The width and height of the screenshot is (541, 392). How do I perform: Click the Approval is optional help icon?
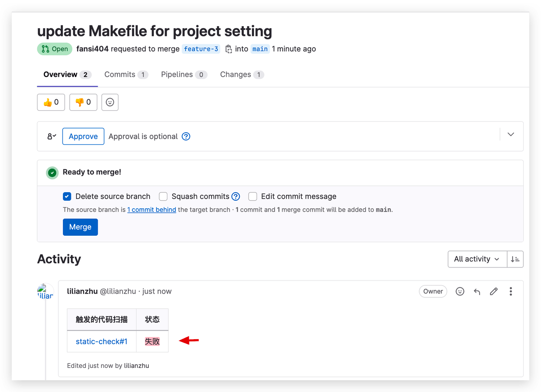click(186, 136)
